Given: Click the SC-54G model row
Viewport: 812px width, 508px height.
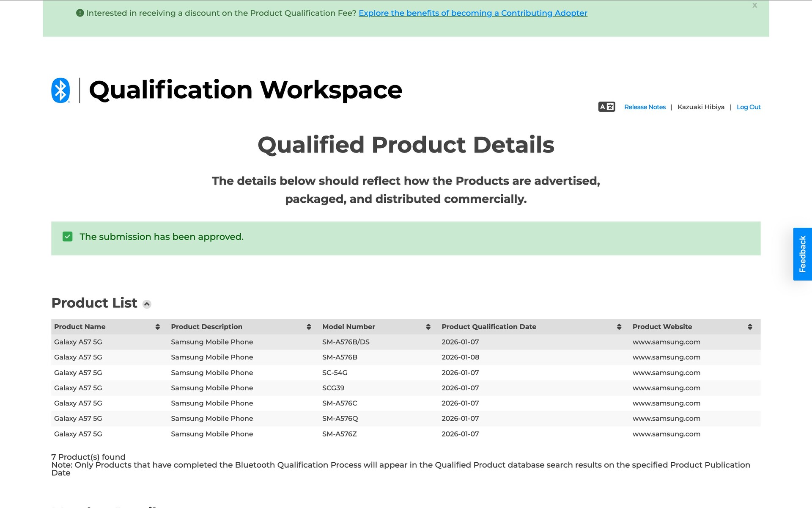Looking at the screenshot, I should point(335,373).
